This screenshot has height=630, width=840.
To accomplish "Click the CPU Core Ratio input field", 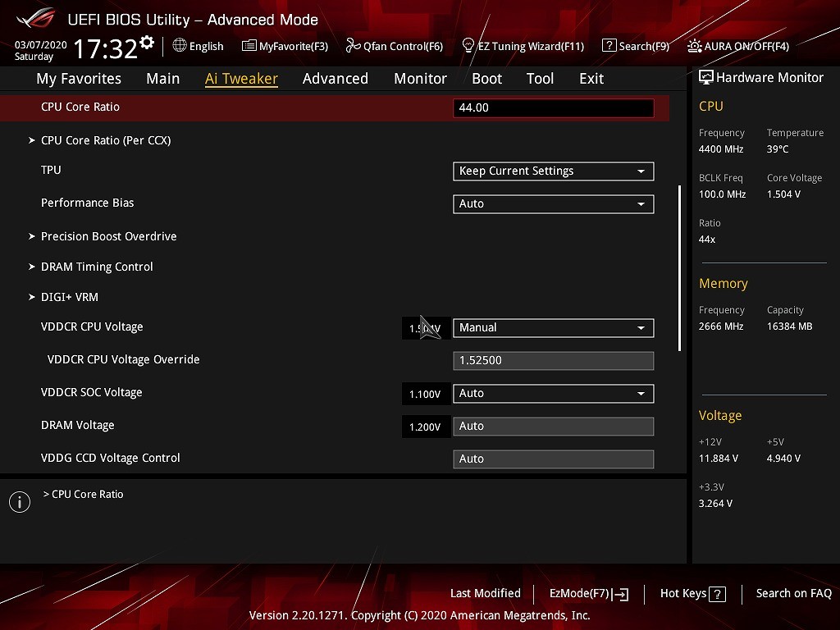I will click(553, 108).
